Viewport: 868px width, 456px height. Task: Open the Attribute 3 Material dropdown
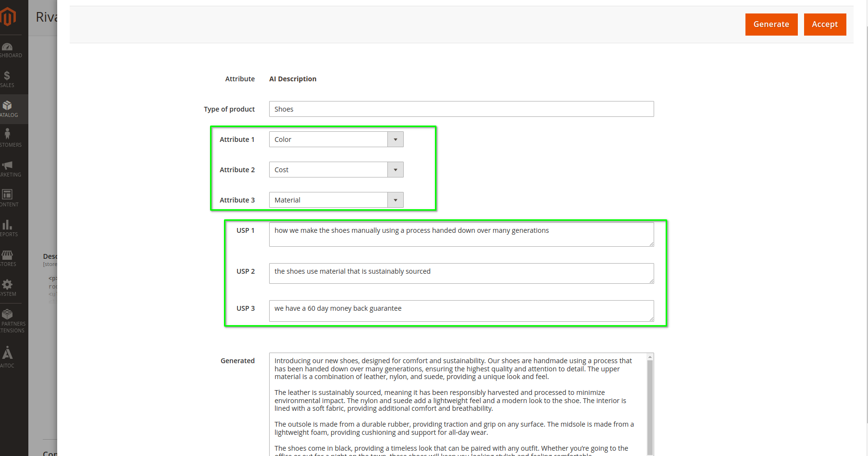(336, 200)
